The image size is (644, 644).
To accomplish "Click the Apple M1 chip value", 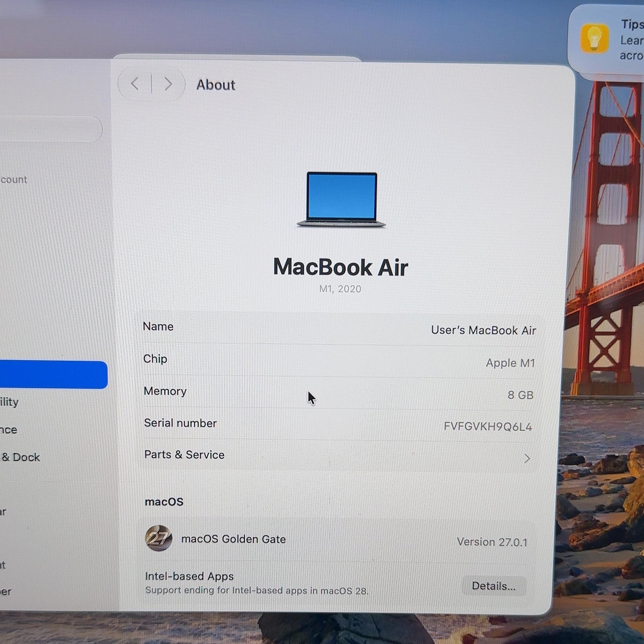I will pos(510,363).
